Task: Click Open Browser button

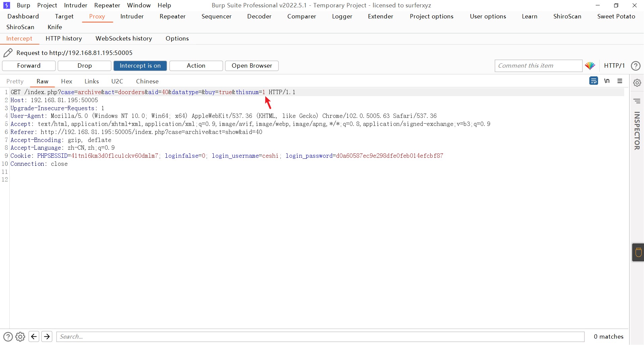Action: point(252,66)
